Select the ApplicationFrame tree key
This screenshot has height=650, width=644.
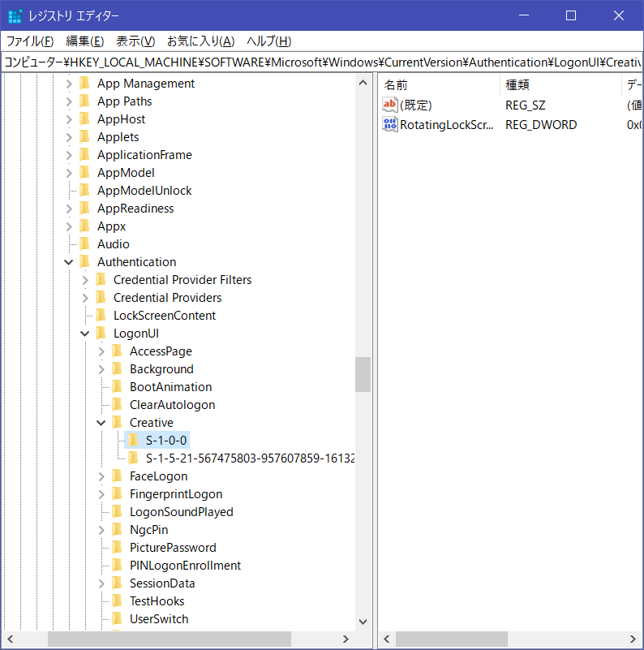[144, 155]
